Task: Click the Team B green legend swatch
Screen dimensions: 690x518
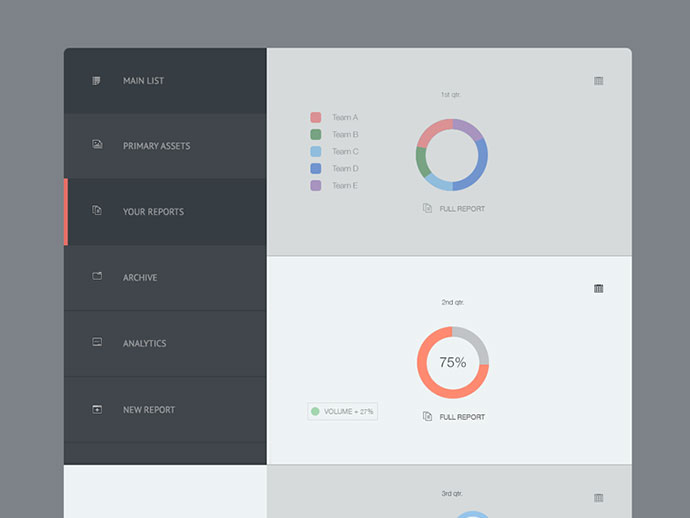Action: point(316,134)
